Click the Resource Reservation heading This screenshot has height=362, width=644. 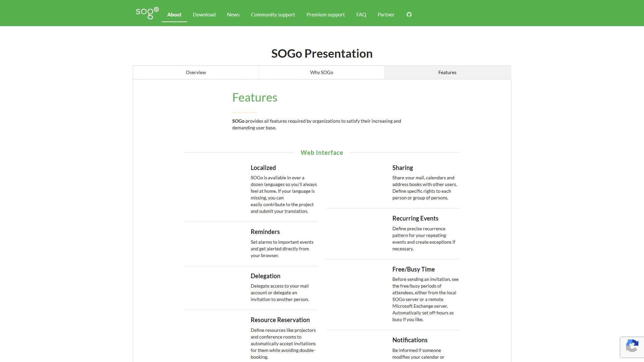point(280,320)
